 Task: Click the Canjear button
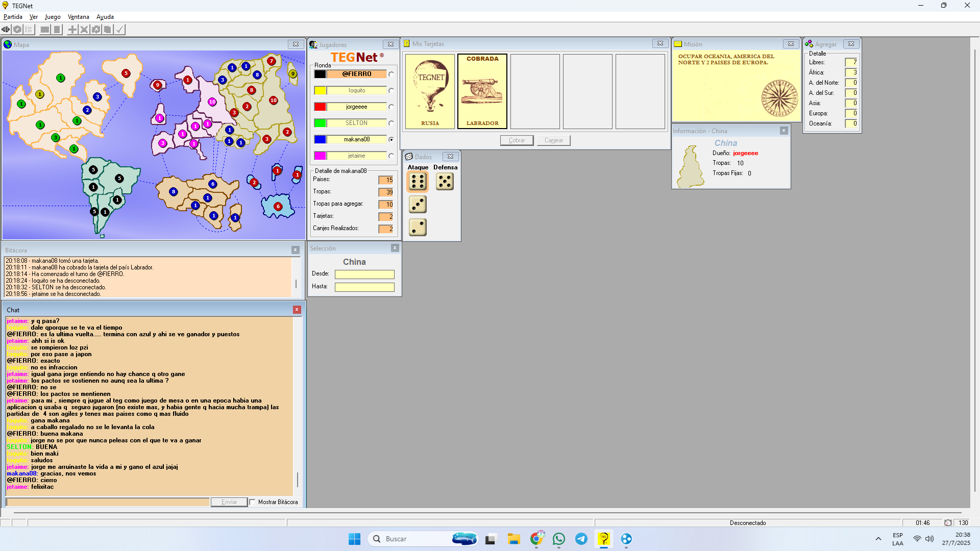click(x=554, y=140)
